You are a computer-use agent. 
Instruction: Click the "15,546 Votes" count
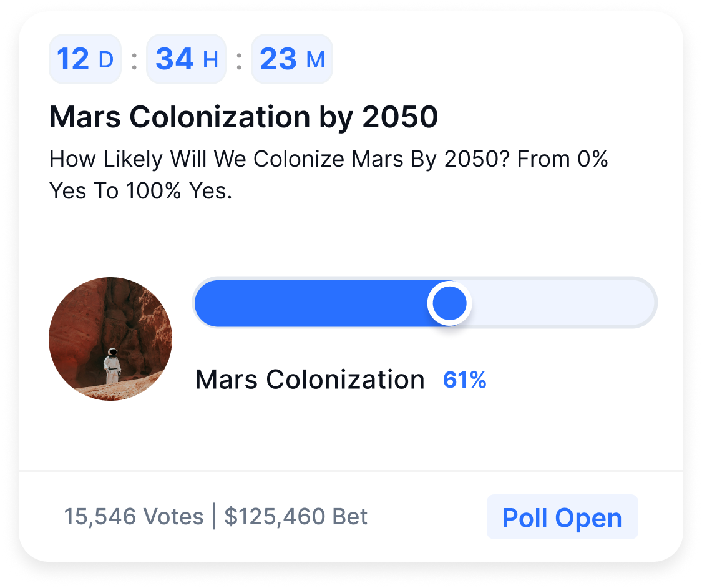[134, 517]
